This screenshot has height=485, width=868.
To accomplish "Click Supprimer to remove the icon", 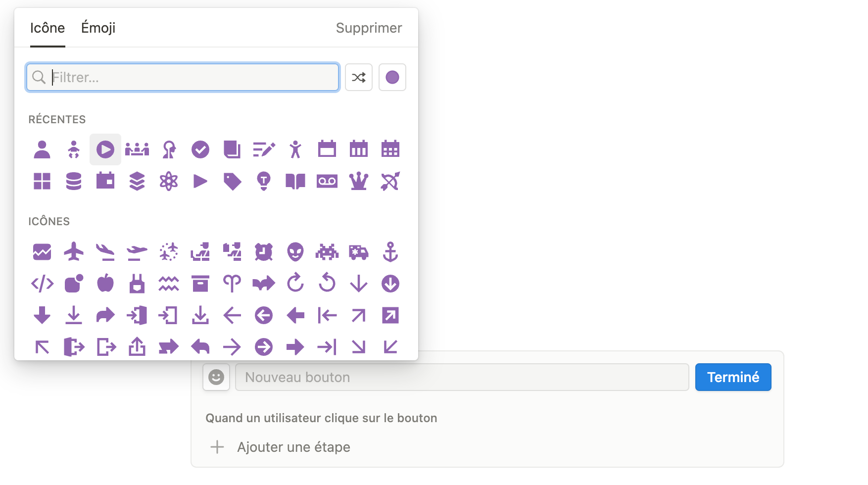I will pyautogui.click(x=369, y=28).
